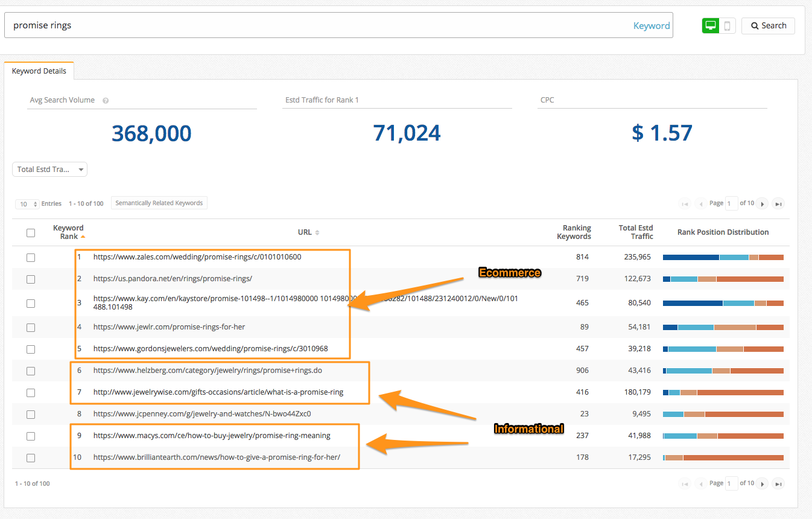Open the Keyword search type selector
This screenshot has width=812, height=519.
point(652,26)
